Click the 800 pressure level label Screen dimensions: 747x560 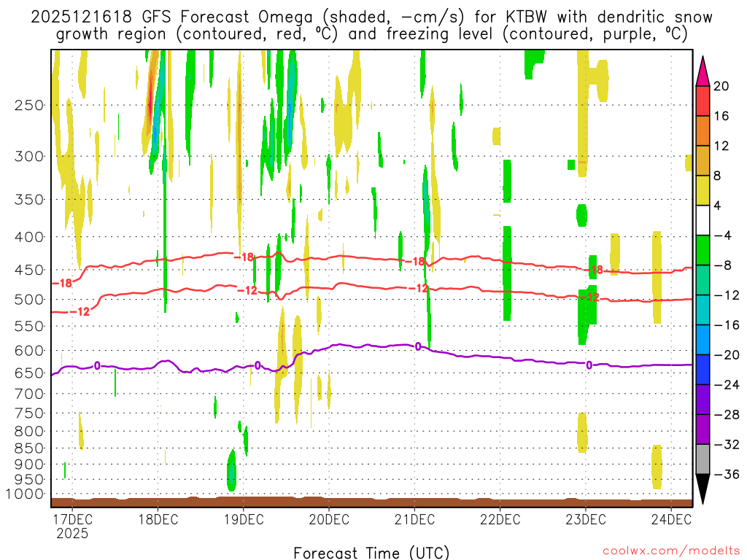click(29, 432)
